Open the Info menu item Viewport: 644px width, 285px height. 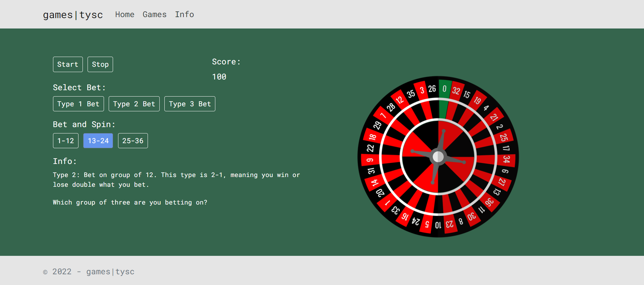click(184, 14)
